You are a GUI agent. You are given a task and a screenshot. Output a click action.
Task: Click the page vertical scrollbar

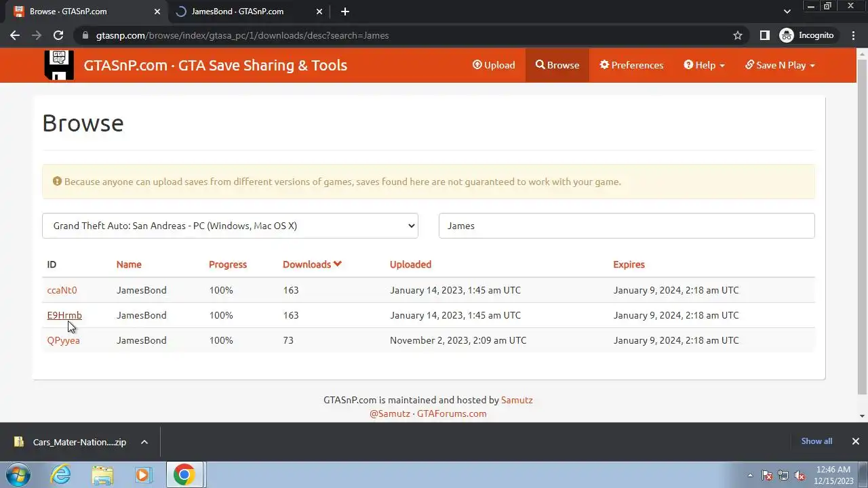click(862, 226)
